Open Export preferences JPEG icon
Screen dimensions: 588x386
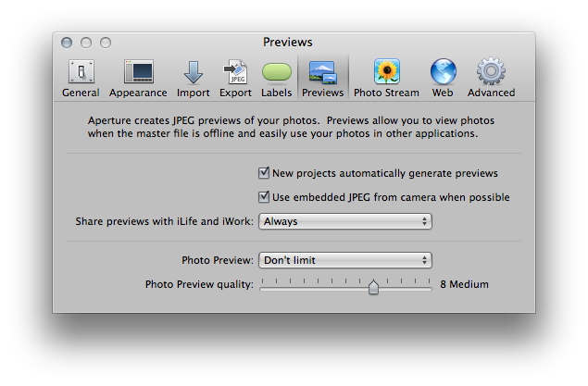pos(235,71)
